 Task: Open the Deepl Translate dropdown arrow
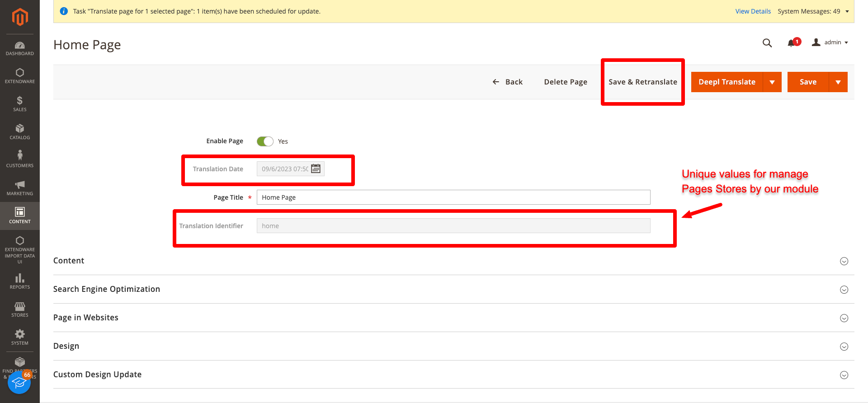coord(772,82)
